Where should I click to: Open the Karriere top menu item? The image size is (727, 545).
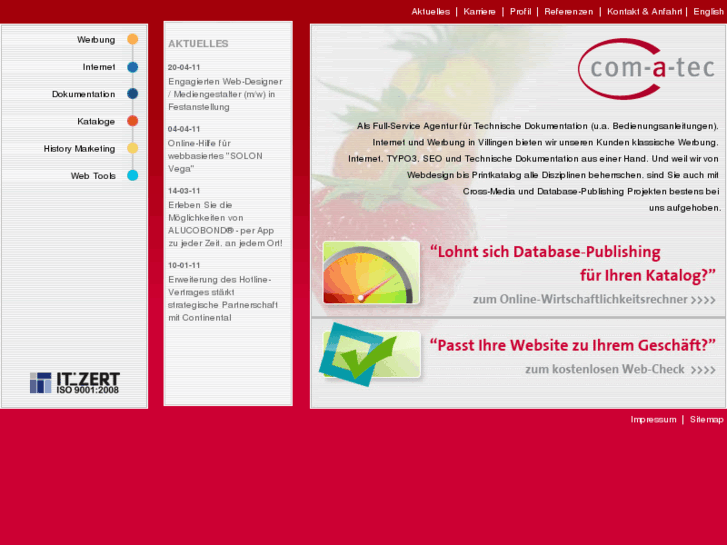coord(479,12)
